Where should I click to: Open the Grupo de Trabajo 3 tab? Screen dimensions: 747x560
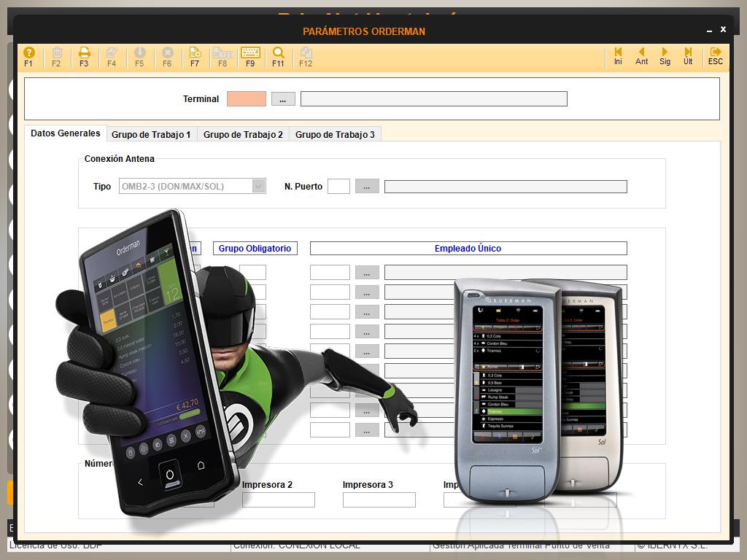(x=335, y=135)
